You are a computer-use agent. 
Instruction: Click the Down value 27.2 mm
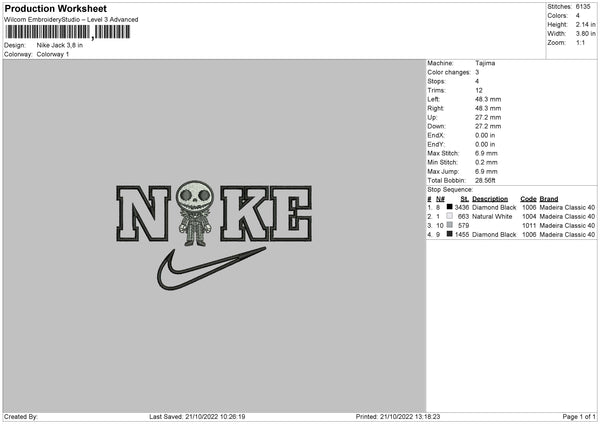click(x=488, y=126)
